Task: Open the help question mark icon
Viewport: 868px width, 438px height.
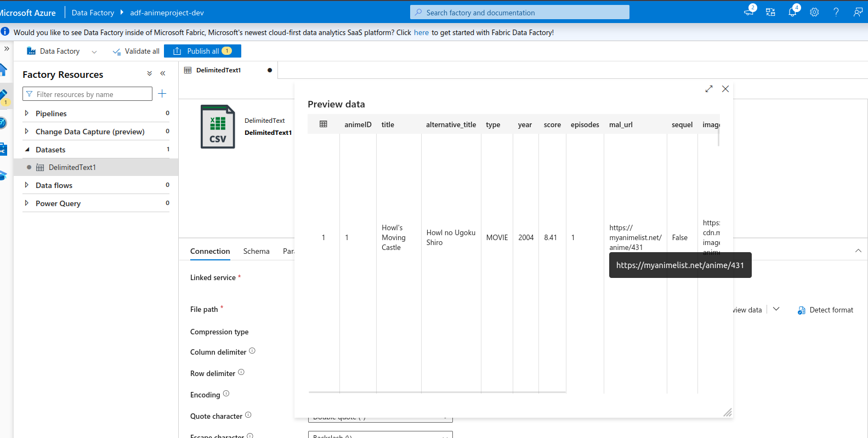Action: (836, 12)
